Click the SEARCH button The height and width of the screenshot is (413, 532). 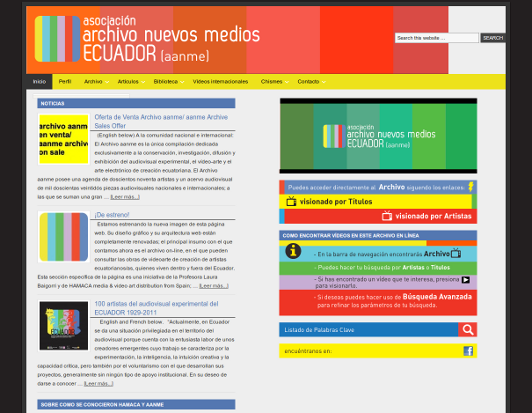493,38
